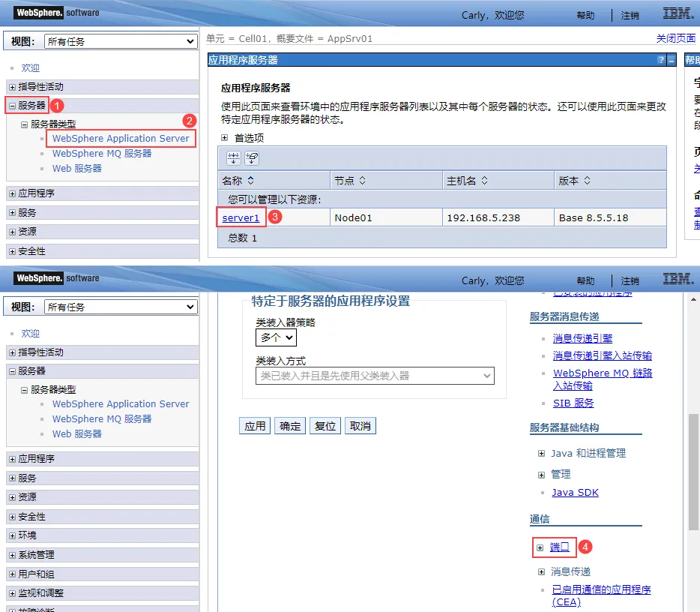Expand 指导性活动 in upper console tree
This screenshot has height=612, width=700.
[13, 87]
